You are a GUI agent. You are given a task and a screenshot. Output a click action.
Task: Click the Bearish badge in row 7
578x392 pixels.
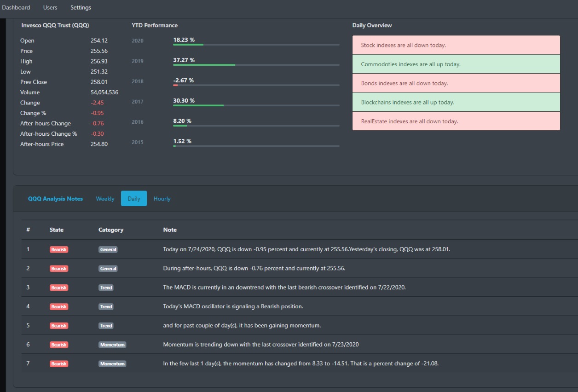coord(59,364)
